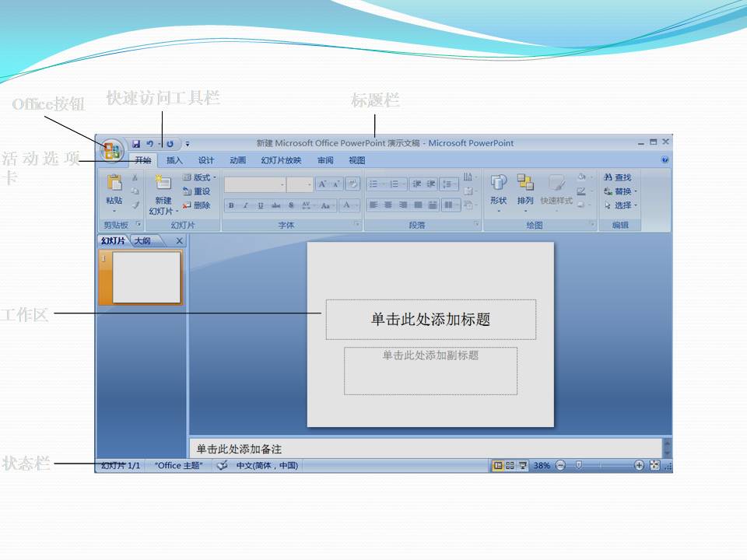Switch to the 开始 ribbon tab
This screenshot has height=560, width=747.
pyautogui.click(x=143, y=160)
